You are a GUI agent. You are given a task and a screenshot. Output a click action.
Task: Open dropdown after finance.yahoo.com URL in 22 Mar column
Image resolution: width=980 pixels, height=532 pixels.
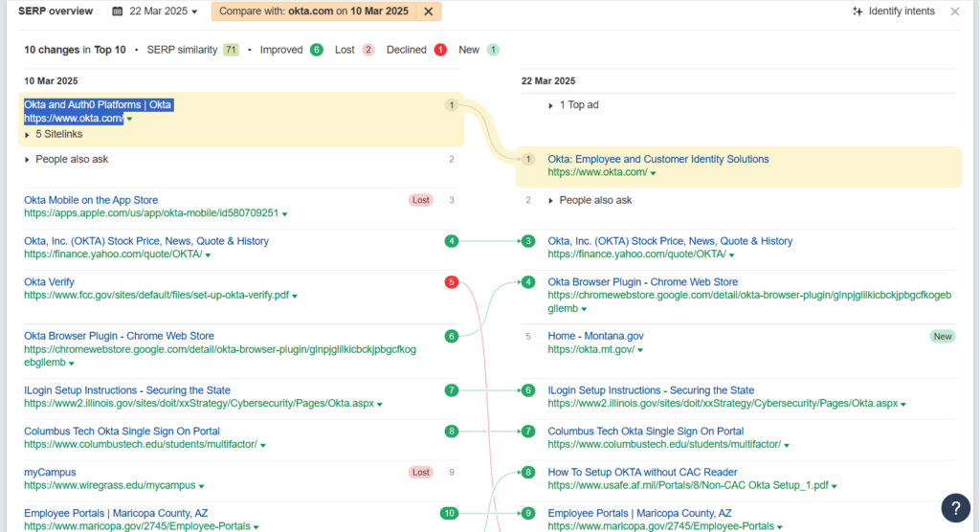[732, 255]
